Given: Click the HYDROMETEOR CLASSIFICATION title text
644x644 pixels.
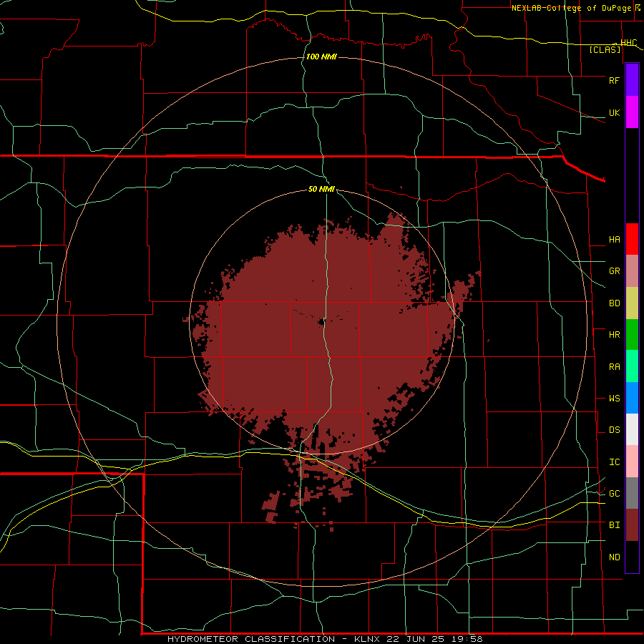Looking at the screenshot, I should [x=251, y=639].
